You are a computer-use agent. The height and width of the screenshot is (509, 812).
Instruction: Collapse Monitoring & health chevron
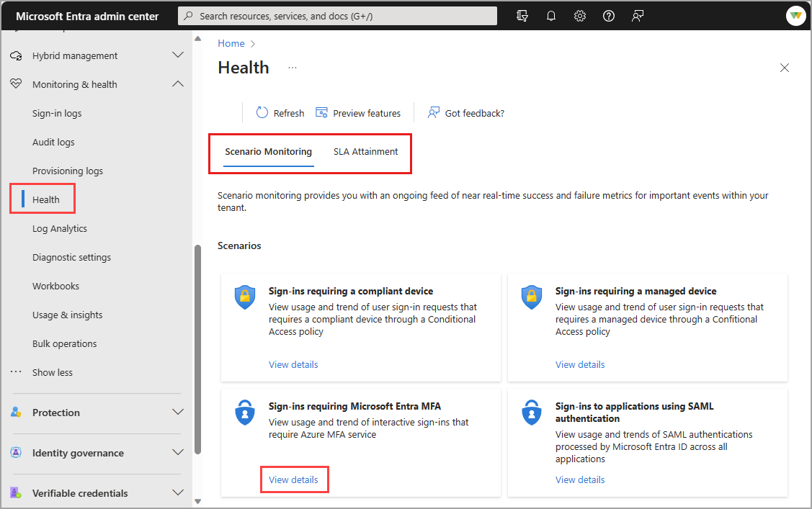click(178, 84)
